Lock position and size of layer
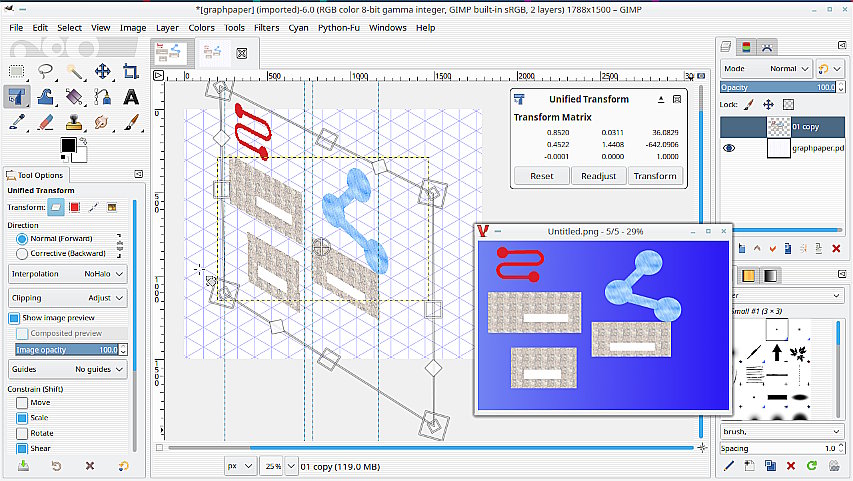The image size is (853, 481). pos(768,104)
